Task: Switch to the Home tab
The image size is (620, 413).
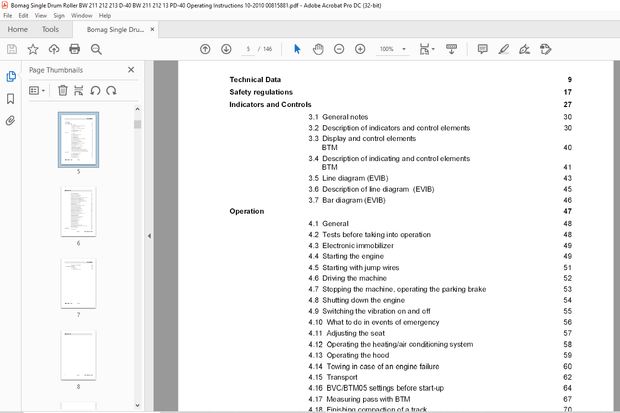Action: point(17,29)
